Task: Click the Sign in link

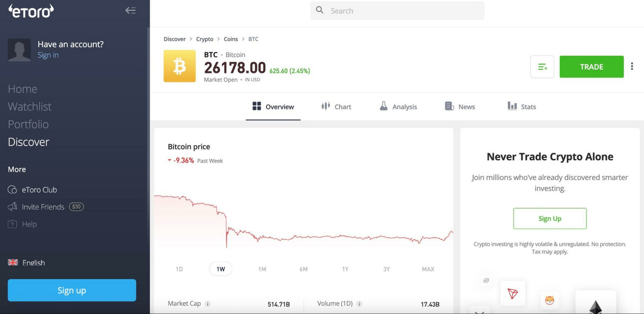Action: click(x=48, y=55)
